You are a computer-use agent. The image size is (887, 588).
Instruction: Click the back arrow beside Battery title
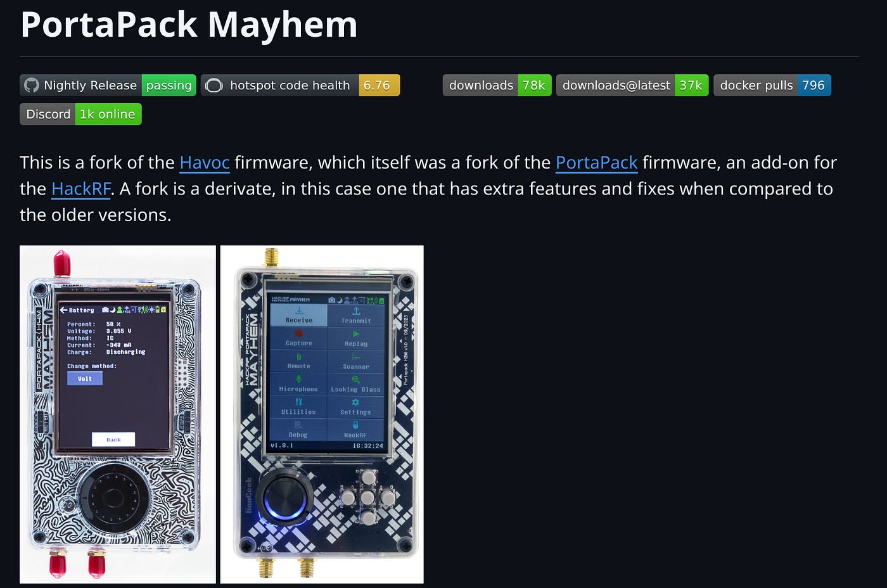[x=63, y=310]
